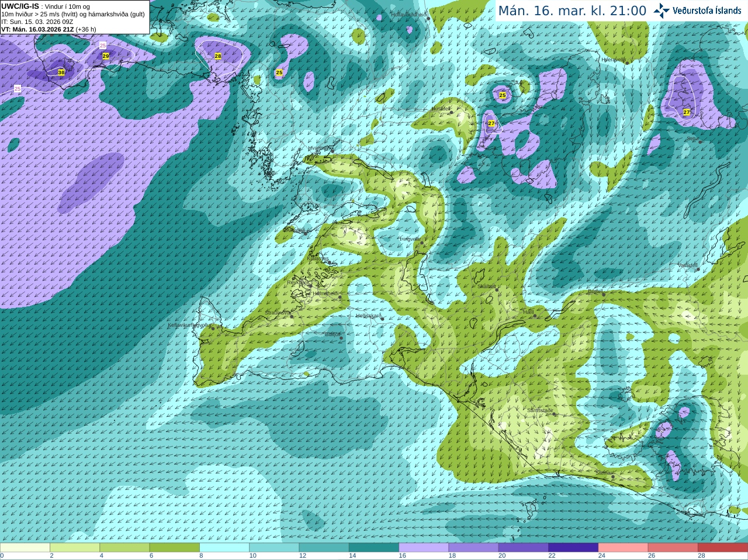Select the Þingvellir station
This screenshot has height=560, width=748.
pyautogui.click(x=421, y=242)
